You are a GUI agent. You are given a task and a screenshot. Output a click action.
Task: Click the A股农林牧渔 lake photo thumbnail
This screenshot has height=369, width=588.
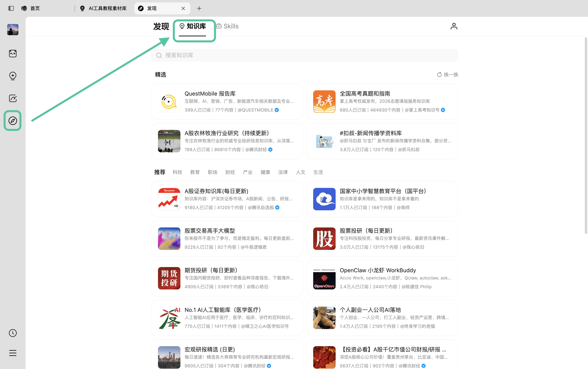pyautogui.click(x=169, y=141)
